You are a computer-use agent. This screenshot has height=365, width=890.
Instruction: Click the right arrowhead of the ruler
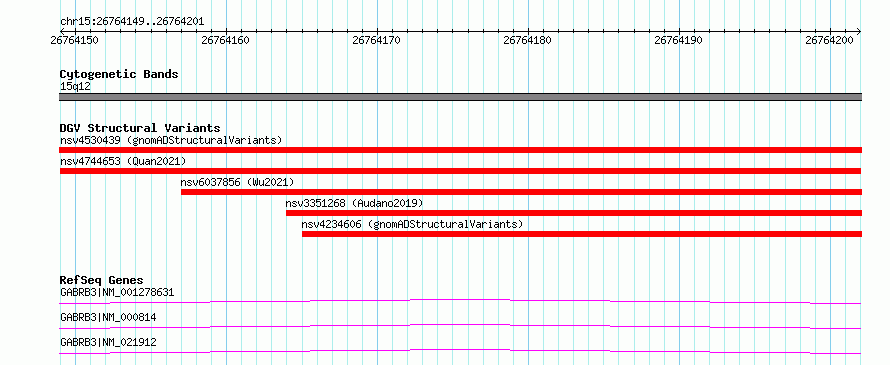[x=859, y=31]
